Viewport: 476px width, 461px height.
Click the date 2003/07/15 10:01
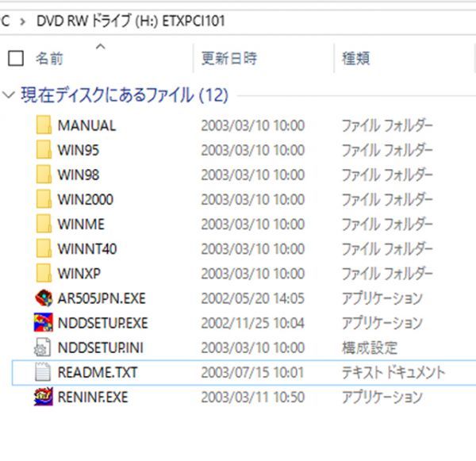click(252, 372)
